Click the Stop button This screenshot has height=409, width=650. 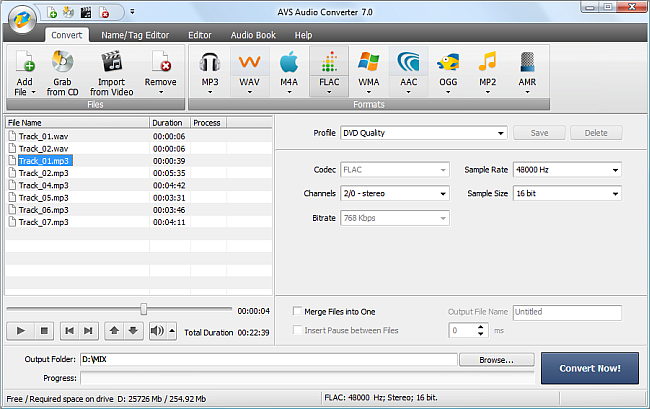pos(44,331)
